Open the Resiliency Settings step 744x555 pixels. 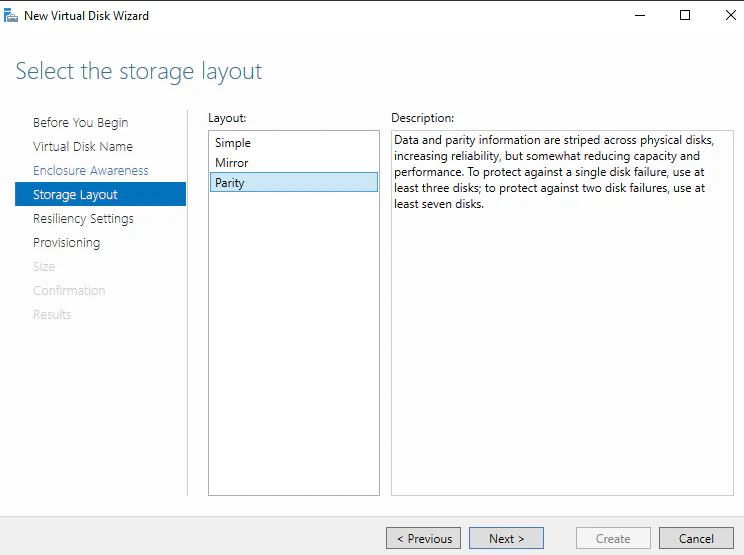83,219
